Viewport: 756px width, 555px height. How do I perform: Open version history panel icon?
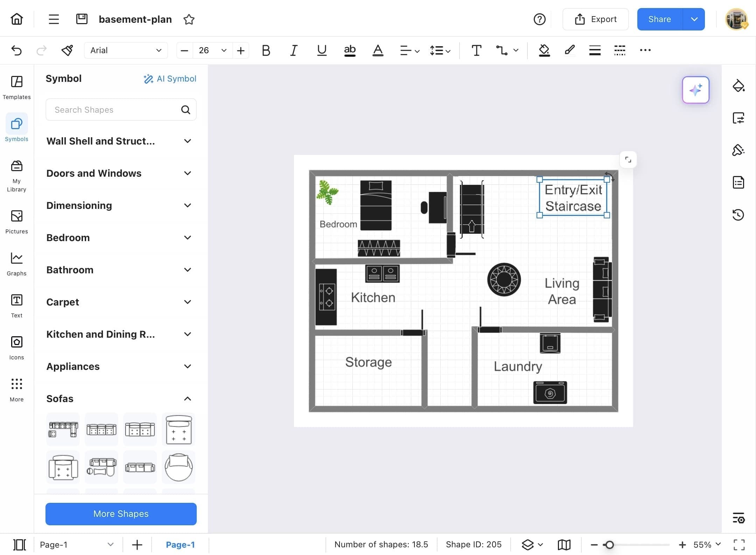(x=738, y=215)
